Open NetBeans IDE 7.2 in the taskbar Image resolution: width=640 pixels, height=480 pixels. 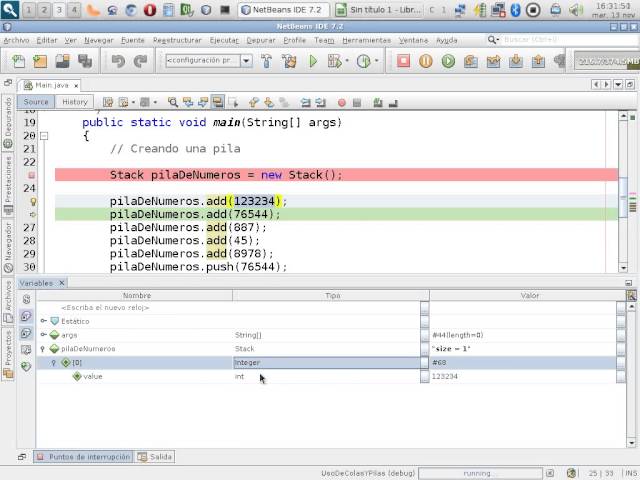[284, 10]
